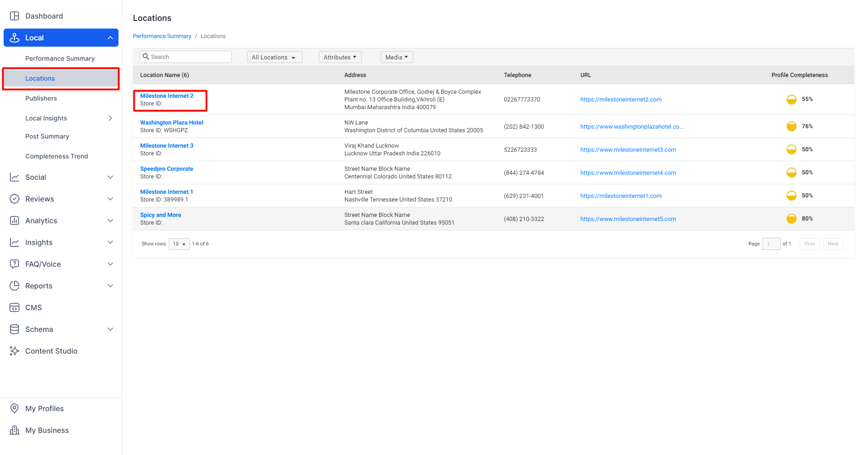Open the Spicy and More location

point(161,215)
